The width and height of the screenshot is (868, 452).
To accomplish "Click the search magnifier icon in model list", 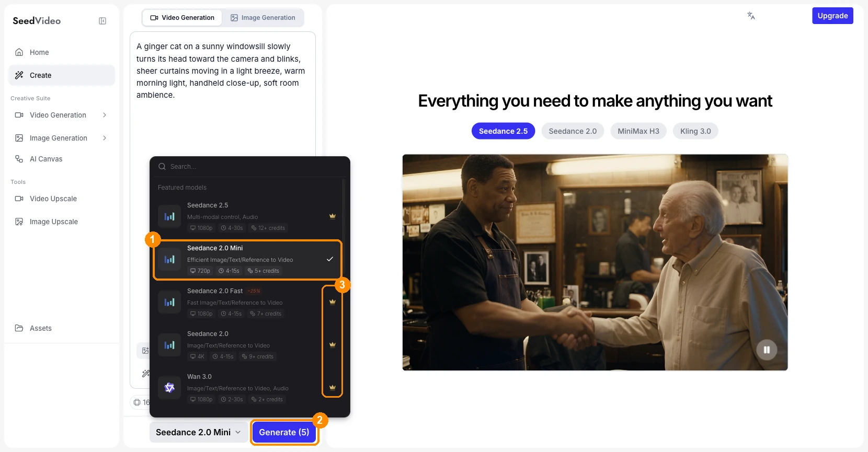I will (162, 167).
